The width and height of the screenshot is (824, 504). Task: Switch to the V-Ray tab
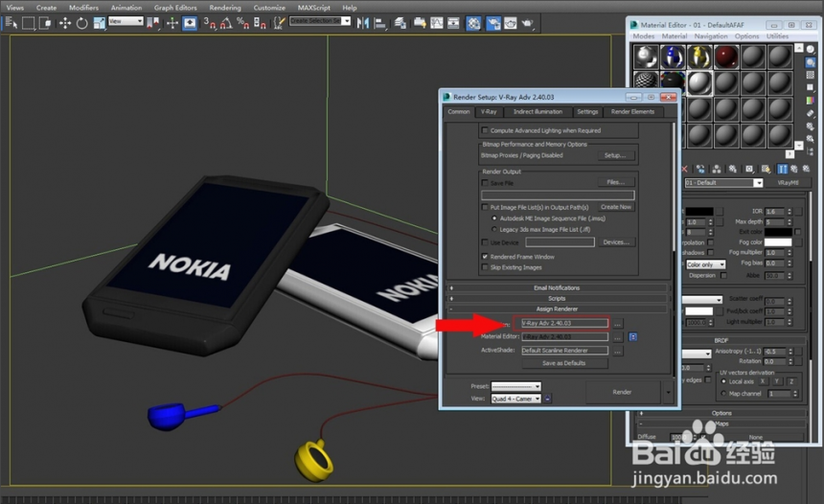[x=489, y=111]
